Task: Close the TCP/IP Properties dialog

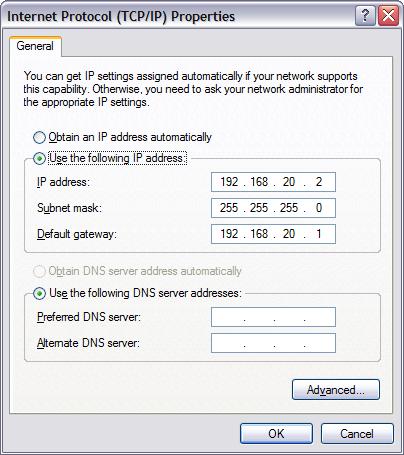Action: [x=388, y=15]
